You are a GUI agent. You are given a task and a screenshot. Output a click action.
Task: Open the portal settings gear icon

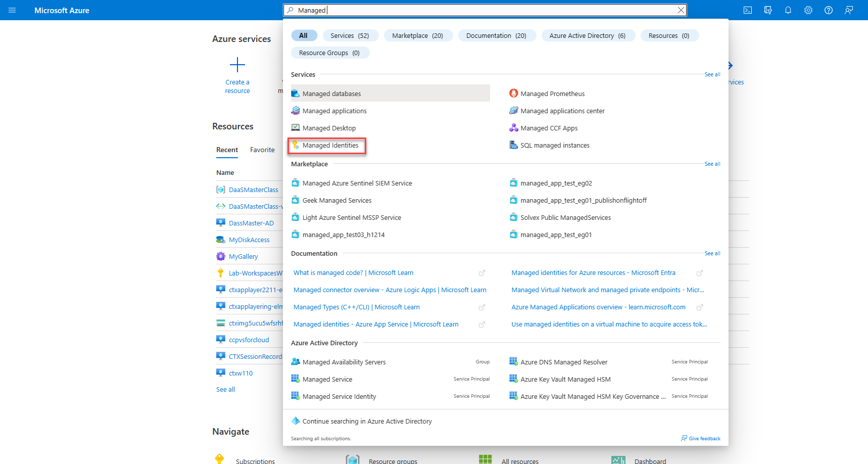pyautogui.click(x=808, y=10)
